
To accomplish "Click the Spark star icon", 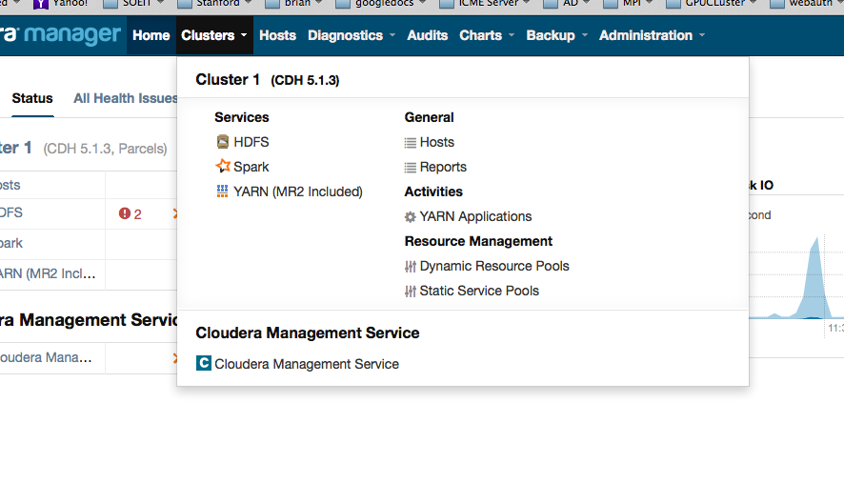I will click(222, 166).
